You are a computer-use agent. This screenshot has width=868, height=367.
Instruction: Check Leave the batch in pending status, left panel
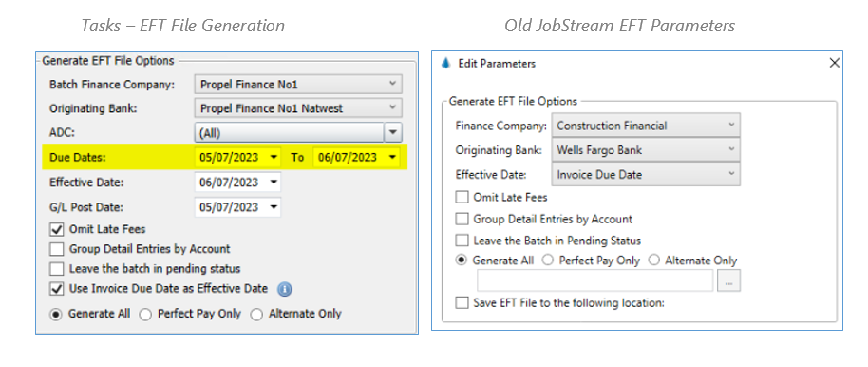[56, 269]
